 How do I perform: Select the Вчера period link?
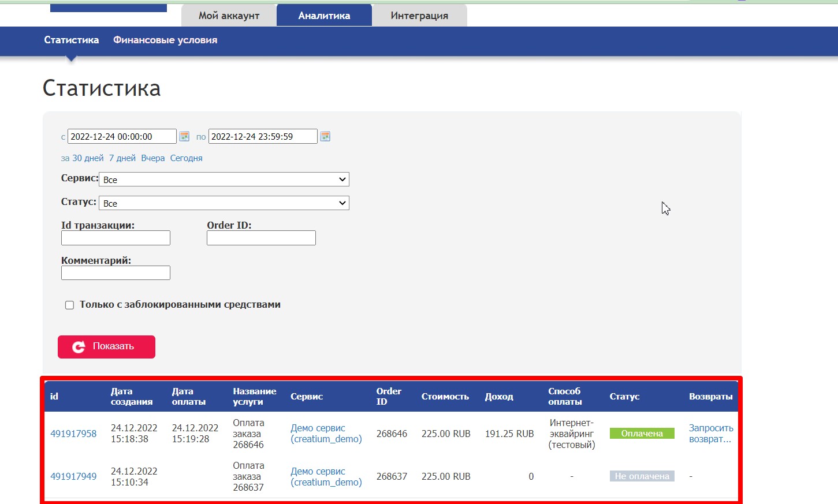tap(153, 158)
